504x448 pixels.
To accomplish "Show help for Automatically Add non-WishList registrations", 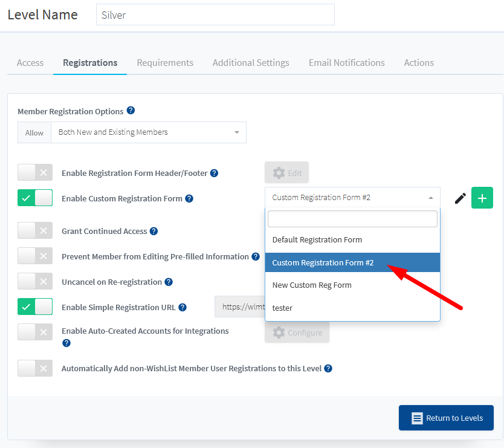I will click(328, 368).
